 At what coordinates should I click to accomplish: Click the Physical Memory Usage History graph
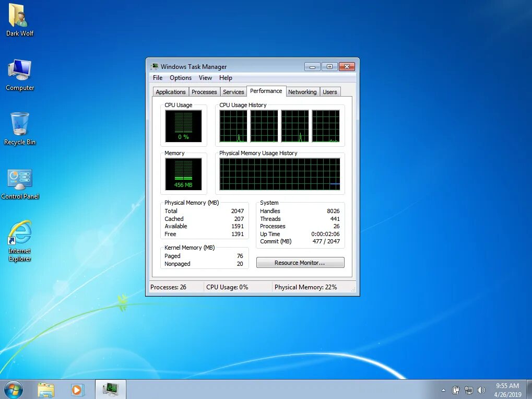coord(279,174)
